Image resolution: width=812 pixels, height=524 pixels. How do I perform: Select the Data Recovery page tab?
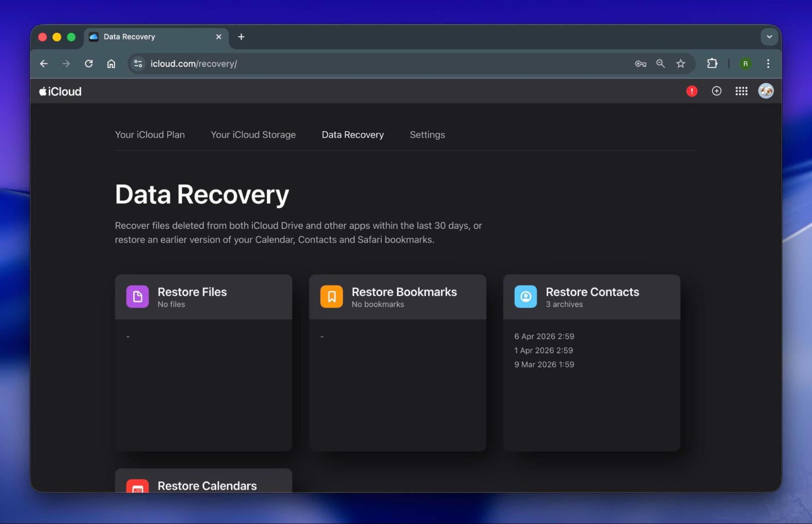(353, 135)
